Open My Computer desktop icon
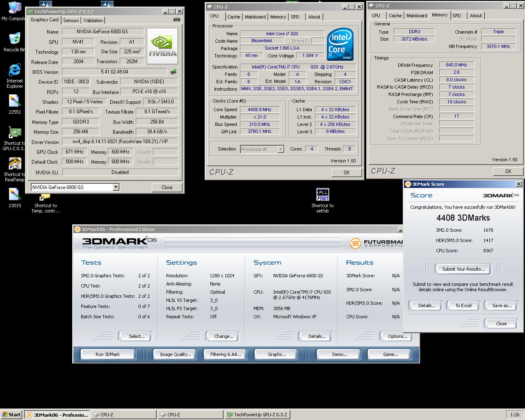This screenshot has height=420, width=525. [14, 11]
